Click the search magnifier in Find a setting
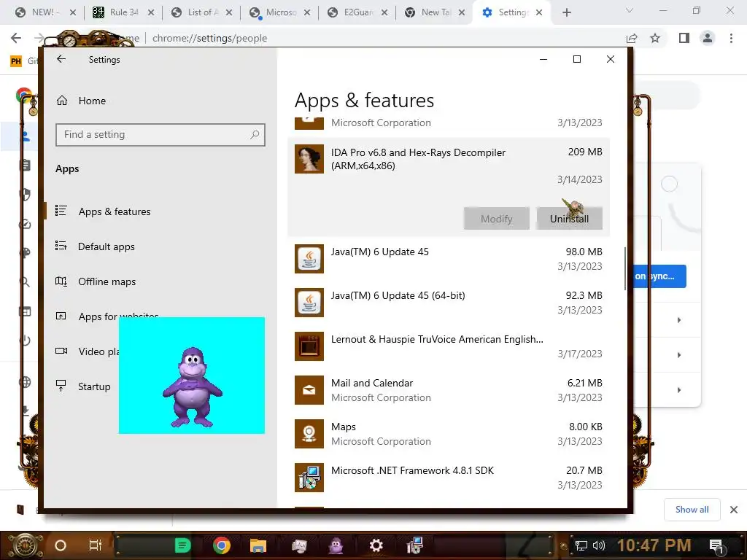The height and width of the screenshot is (560, 747). [255, 135]
